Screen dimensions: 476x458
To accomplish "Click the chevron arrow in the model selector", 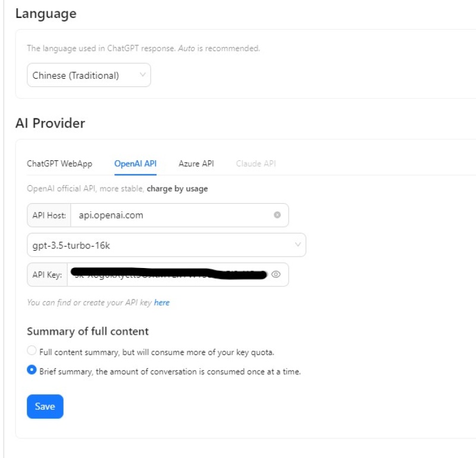I will coord(297,245).
